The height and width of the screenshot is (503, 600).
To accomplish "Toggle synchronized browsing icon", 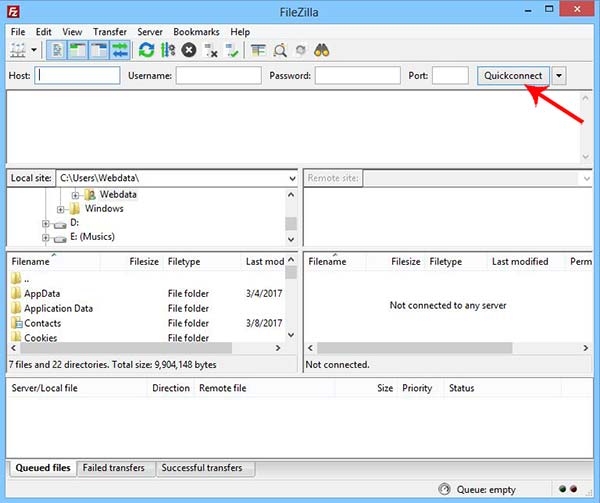I will 301,50.
